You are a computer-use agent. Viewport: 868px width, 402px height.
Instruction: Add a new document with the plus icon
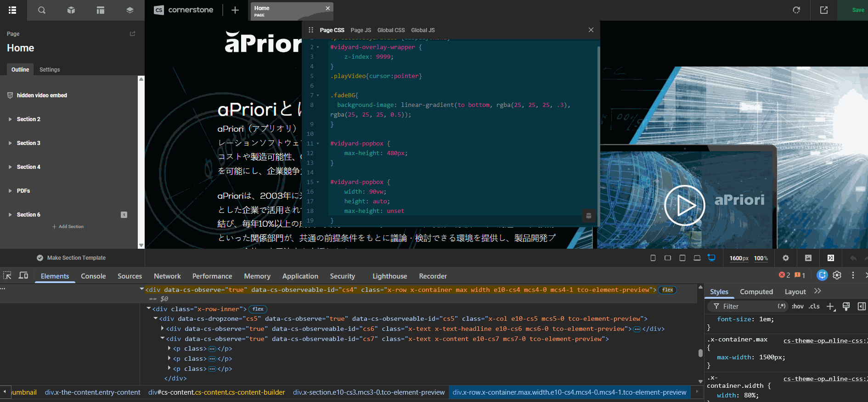pyautogui.click(x=235, y=10)
